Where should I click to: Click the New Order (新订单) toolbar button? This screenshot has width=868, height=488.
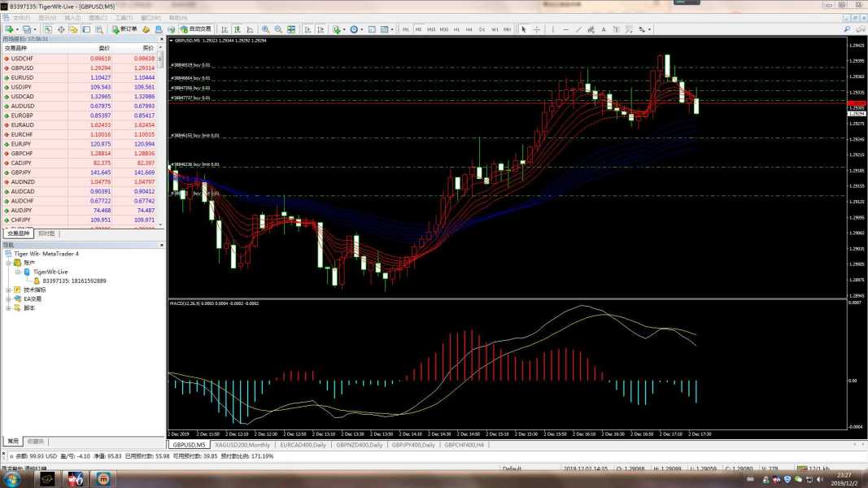click(125, 29)
